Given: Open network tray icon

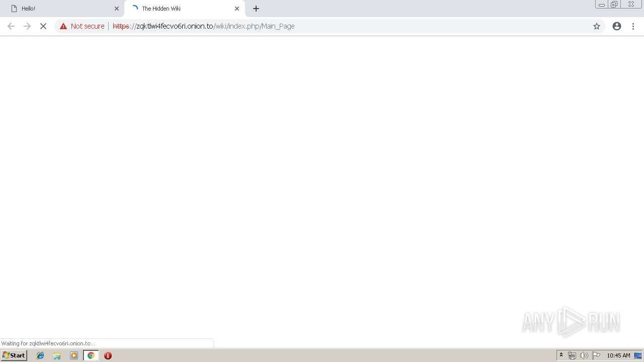Looking at the screenshot, I should click(572, 355).
